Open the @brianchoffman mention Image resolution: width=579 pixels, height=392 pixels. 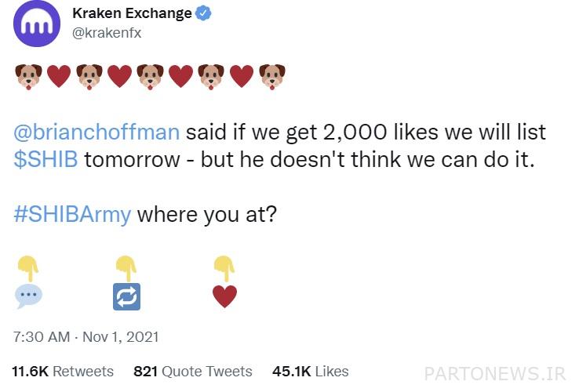(x=96, y=132)
